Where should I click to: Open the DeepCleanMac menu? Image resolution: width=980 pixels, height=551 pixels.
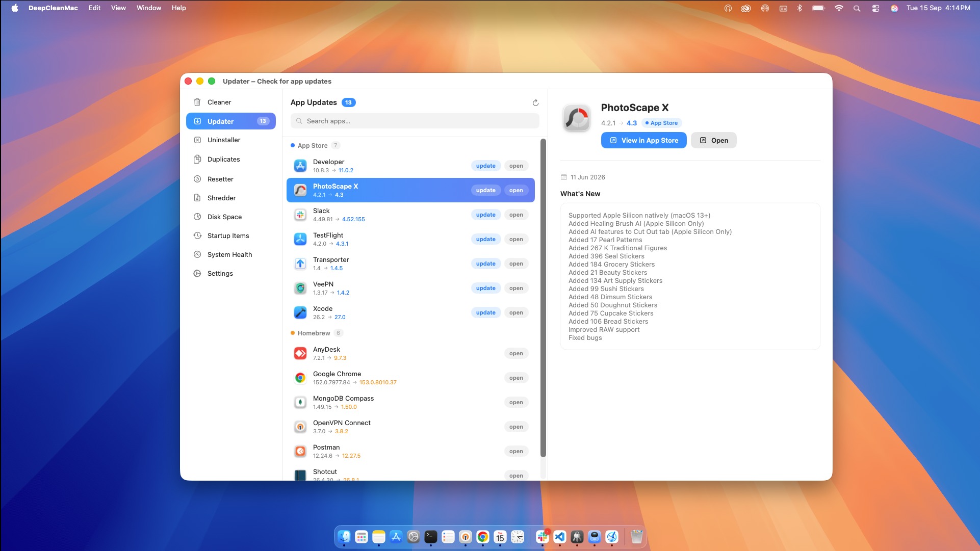pos(53,8)
